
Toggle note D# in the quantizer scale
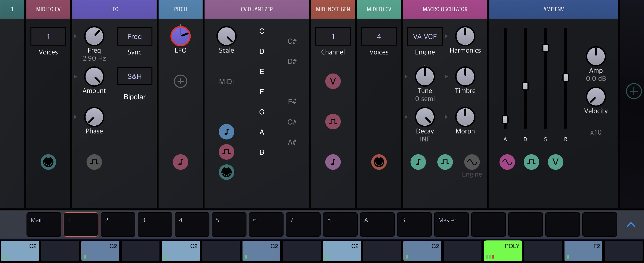click(x=292, y=62)
